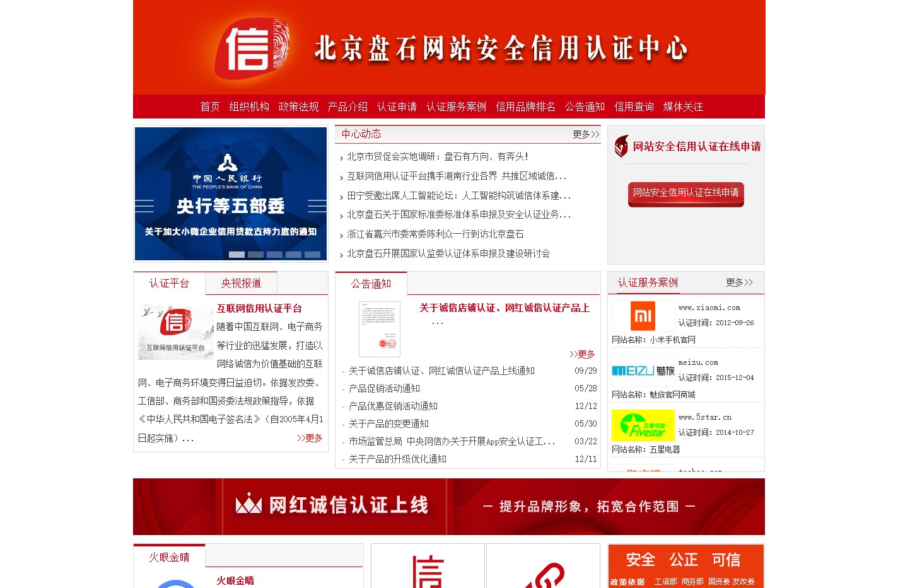Open headline 关于诚信店铺认证、网红诚信认证产品上
This screenshot has height=588, width=898.
click(504, 308)
